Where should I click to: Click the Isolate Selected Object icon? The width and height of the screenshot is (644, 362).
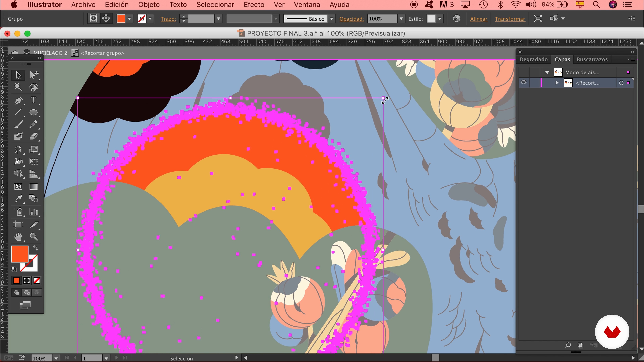(538, 19)
